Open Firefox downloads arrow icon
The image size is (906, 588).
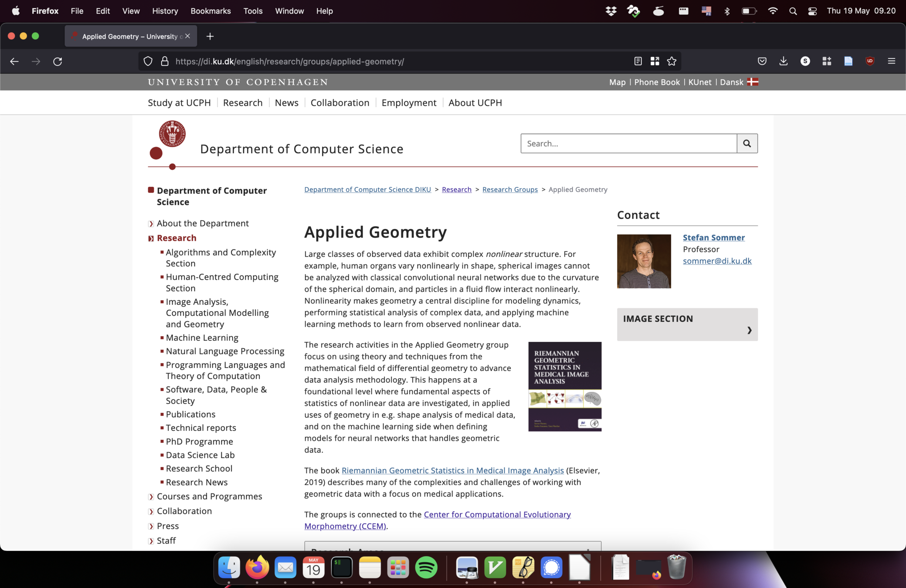(x=783, y=61)
